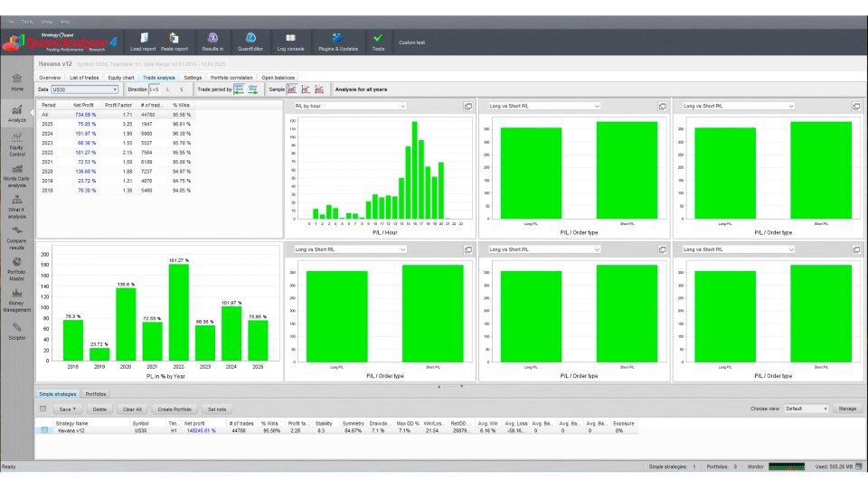This screenshot has width=868, height=488.
Task: Expand the Choose view Default dropdown
Action: pyautogui.click(x=807, y=408)
